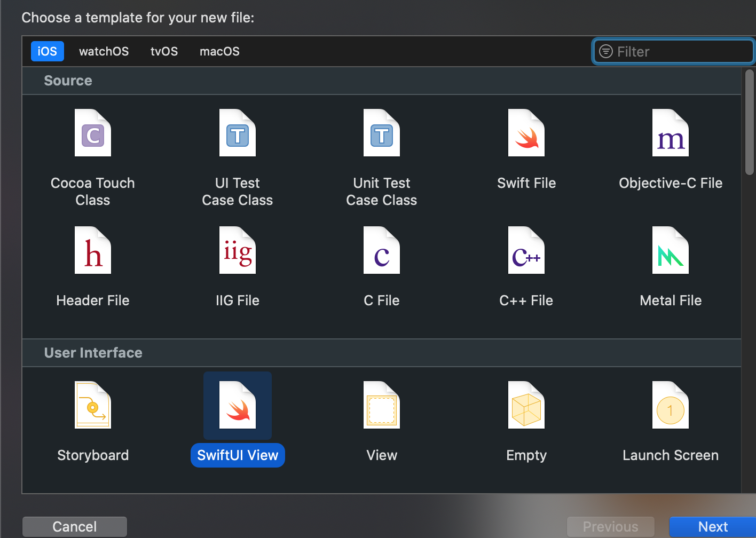The width and height of the screenshot is (756, 538).
Task: Choose the C File template icon
Action: tap(382, 250)
